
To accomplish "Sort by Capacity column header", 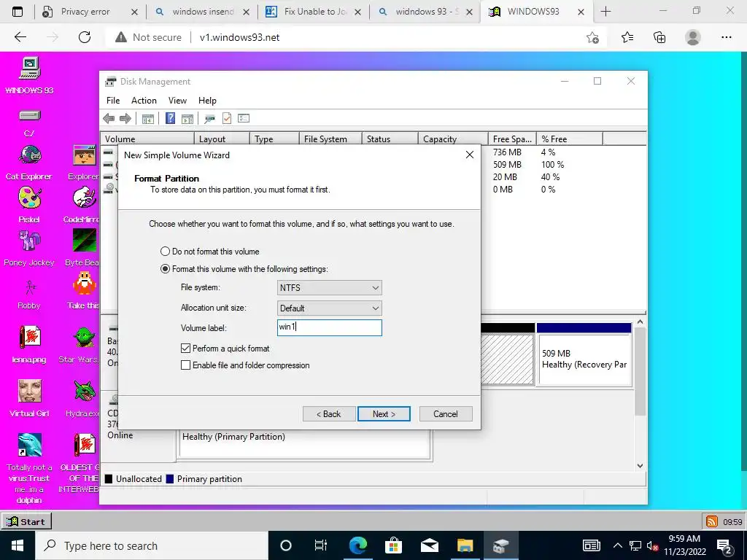I will [452, 139].
